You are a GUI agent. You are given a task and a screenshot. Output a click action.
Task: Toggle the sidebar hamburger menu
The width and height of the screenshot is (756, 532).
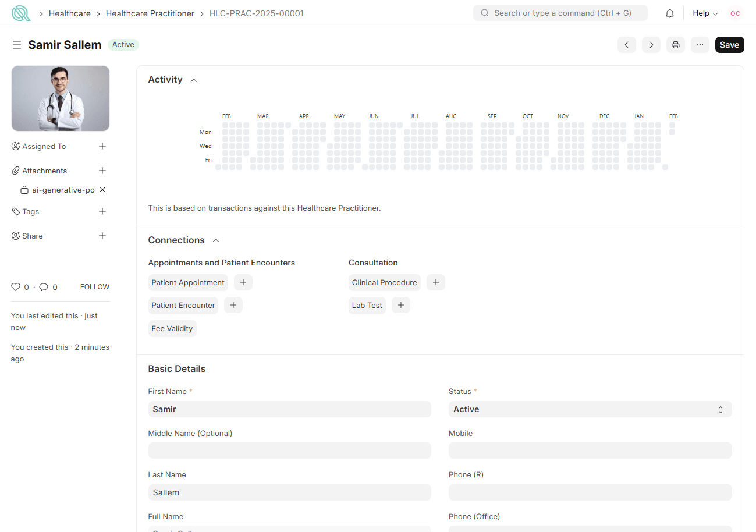[17, 45]
